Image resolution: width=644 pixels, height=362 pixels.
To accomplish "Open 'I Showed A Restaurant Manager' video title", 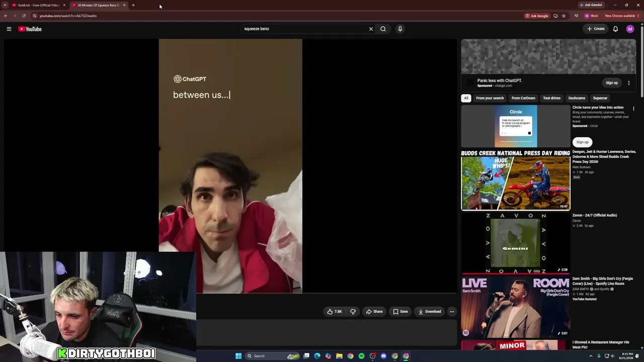I will 601,344.
